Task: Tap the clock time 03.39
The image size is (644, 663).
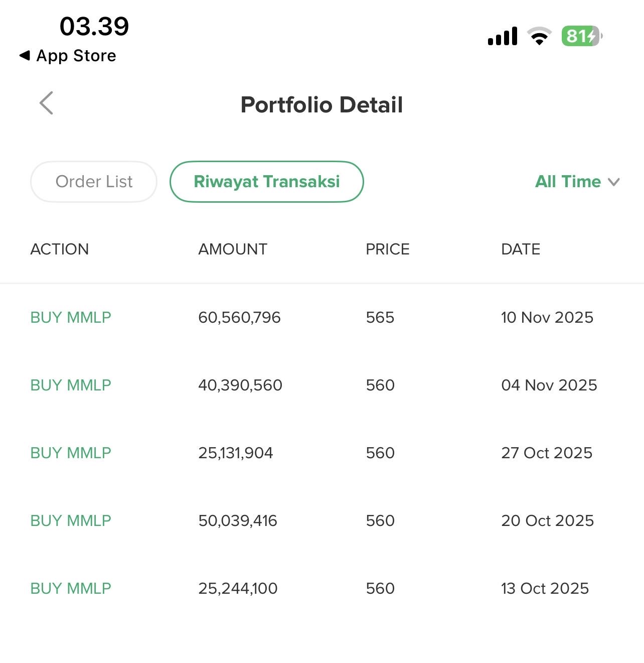Action: (x=94, y=26)
